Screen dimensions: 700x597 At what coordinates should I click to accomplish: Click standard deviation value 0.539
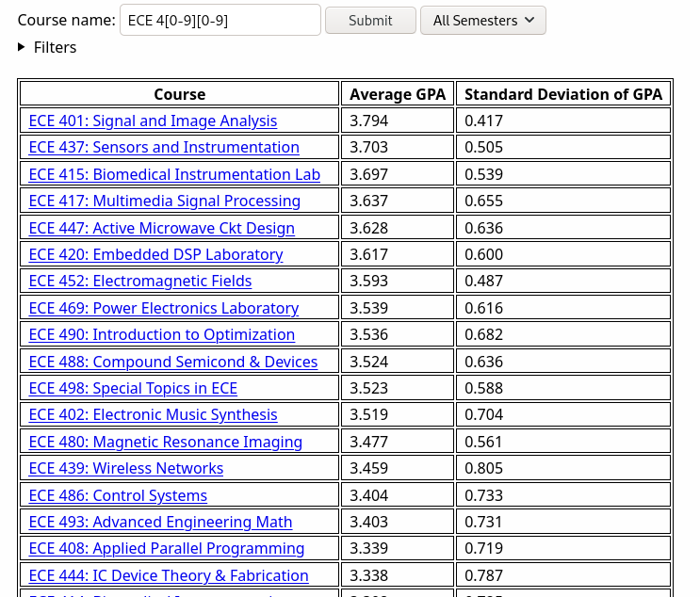point(484,174)
